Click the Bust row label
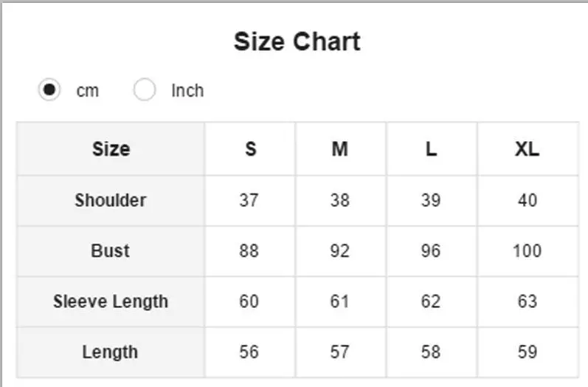Image resolution: width=588 pixels, height=387 pixels. tap(111, 251)
